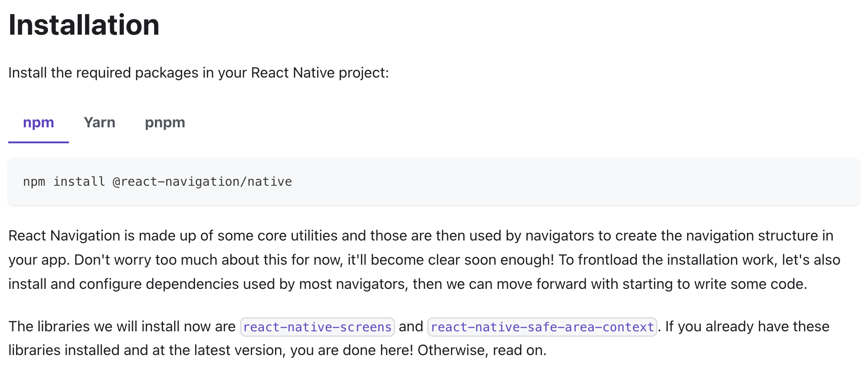The width and height of the screenshot is (868, 366).
Task: Switch to the npm tab
Action: pos(38,123)
